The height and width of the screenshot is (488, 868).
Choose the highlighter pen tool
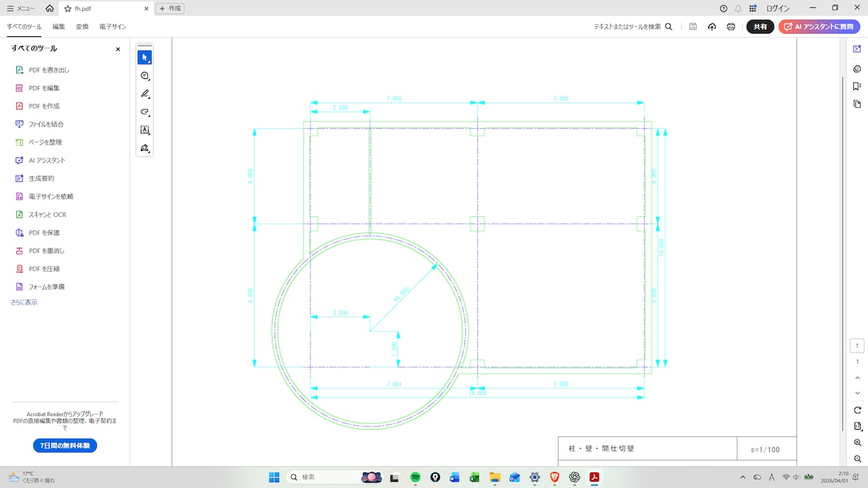click(x=144, y=94)
